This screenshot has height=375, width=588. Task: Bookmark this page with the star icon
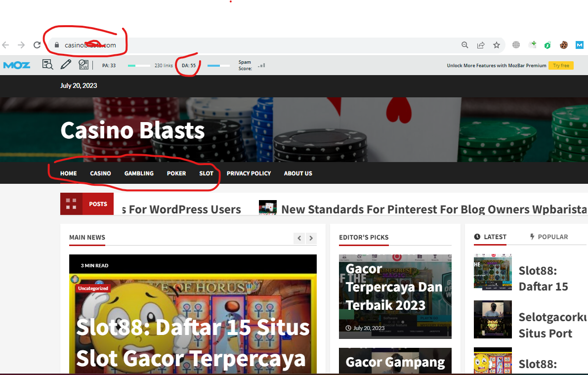point(497,45)
